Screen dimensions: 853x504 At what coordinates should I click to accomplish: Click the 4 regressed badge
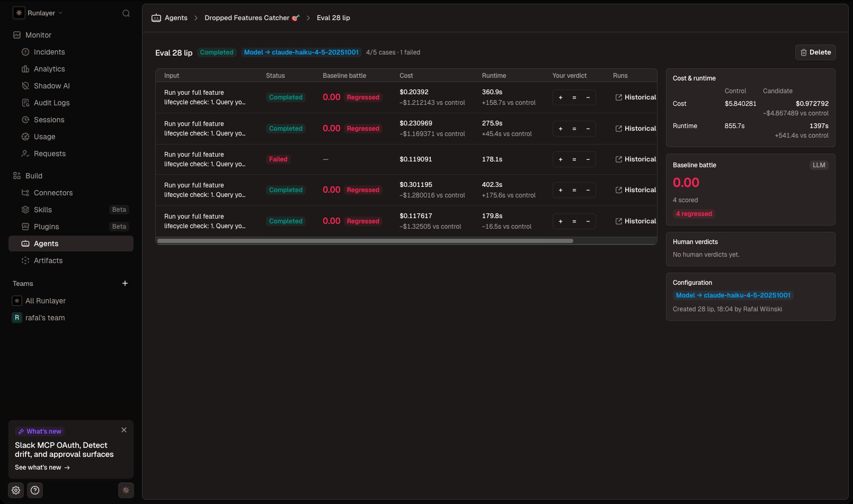pyautogui.click(x=694, y=214)
